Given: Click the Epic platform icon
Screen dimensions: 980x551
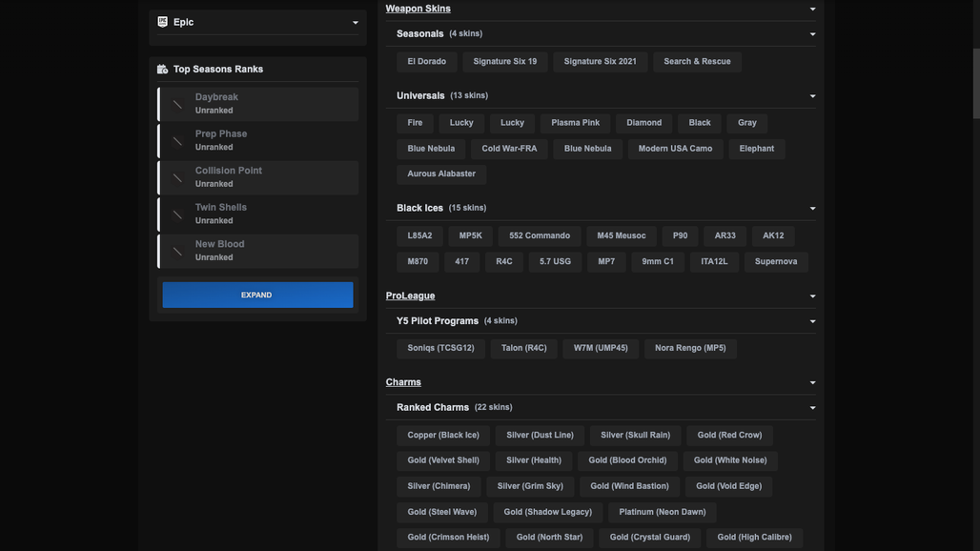Looking at the screenshot, I should 162,22.
